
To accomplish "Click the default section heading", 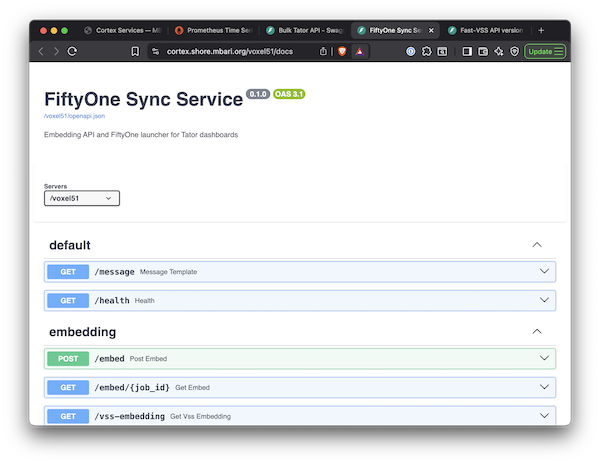I will click(70, 245).
